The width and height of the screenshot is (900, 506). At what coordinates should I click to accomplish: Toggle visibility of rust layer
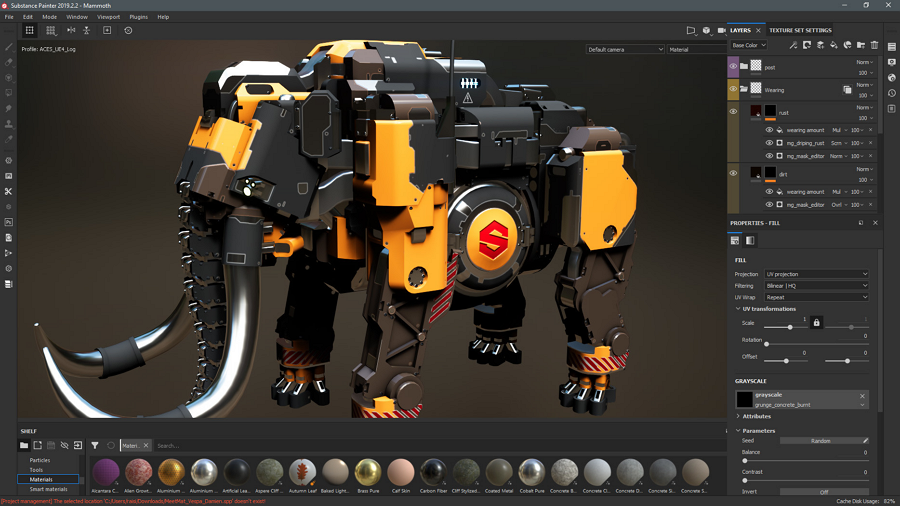tap(733, 111)
